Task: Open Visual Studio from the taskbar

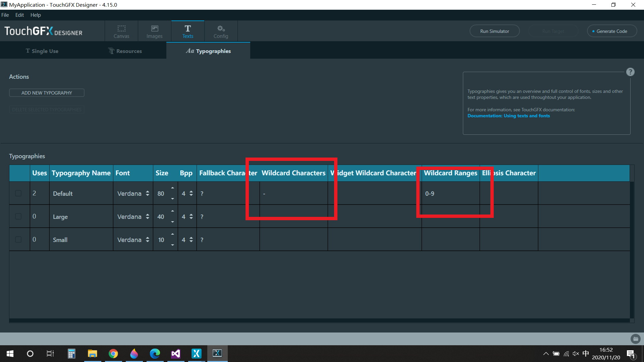Action: 176,354
